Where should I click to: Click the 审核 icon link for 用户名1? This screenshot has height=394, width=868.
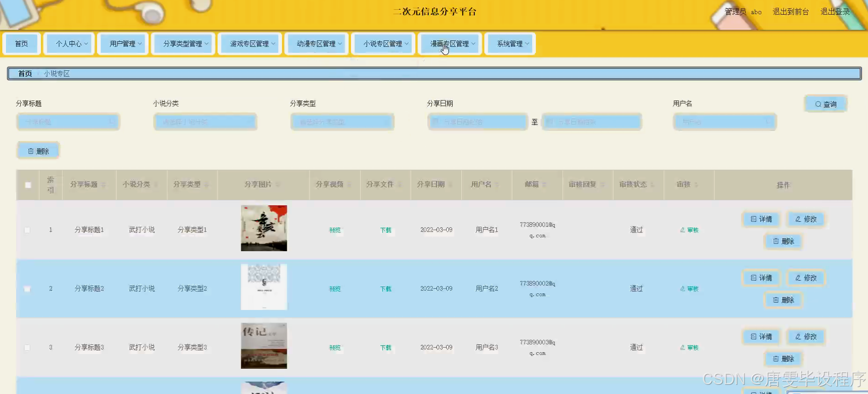[689, 230]
